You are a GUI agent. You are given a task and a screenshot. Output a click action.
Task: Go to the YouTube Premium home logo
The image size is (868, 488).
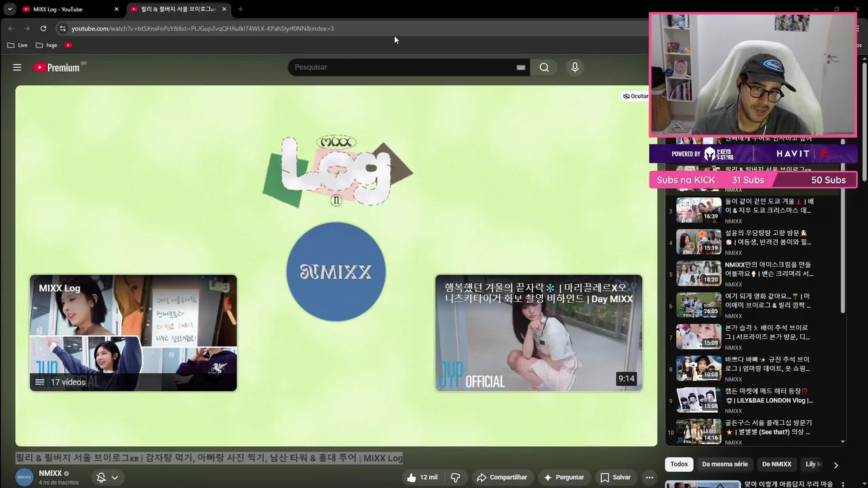click(x=58, y=67)
